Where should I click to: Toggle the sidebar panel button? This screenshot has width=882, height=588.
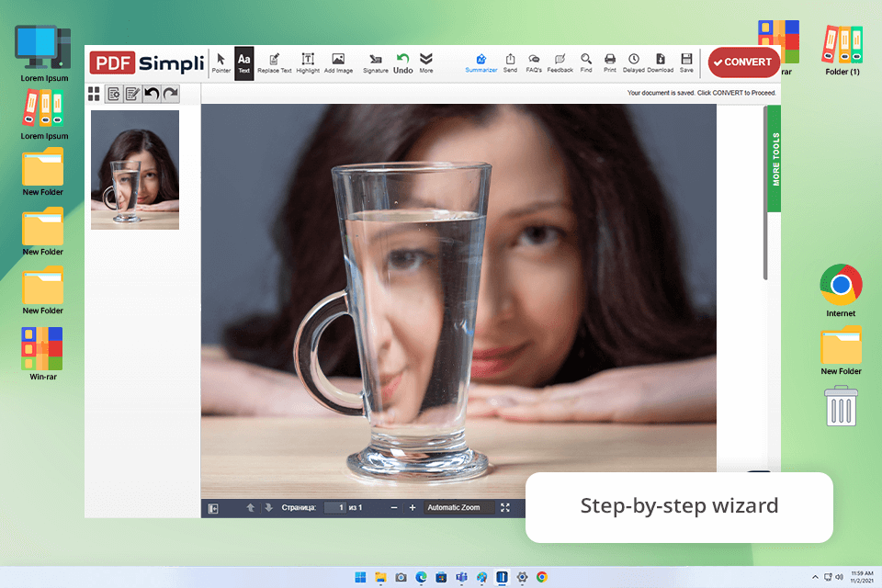(213, 508)
